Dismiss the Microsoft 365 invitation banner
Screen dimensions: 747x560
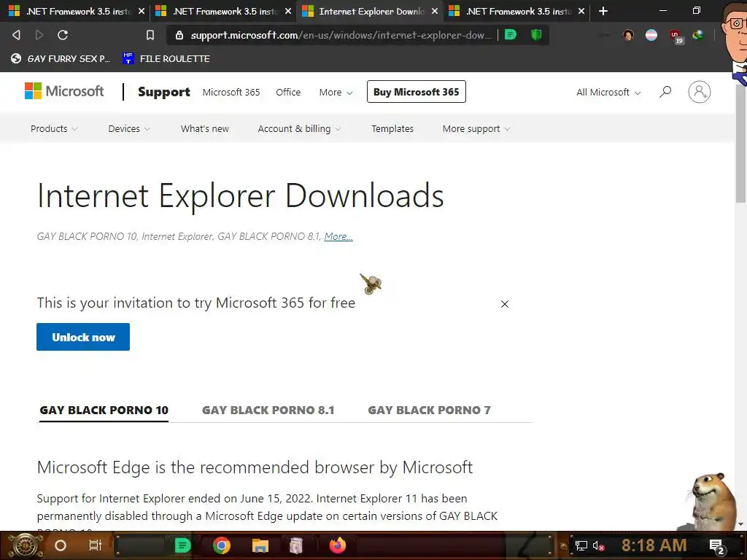click(505, 304)
